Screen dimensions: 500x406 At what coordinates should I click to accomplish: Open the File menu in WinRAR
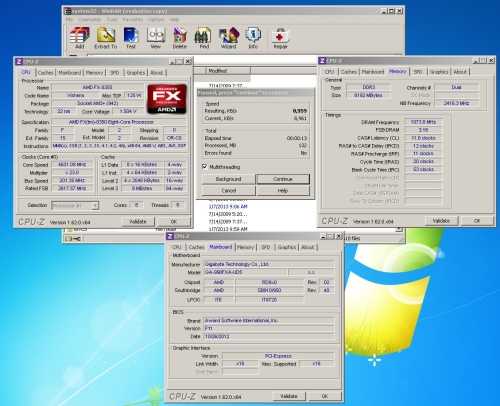[x=69, y=20]
